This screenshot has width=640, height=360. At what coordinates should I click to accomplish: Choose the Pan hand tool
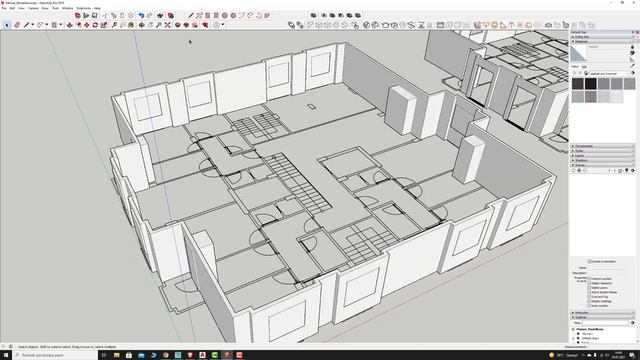pyautogui.click(x=150, y=25)
